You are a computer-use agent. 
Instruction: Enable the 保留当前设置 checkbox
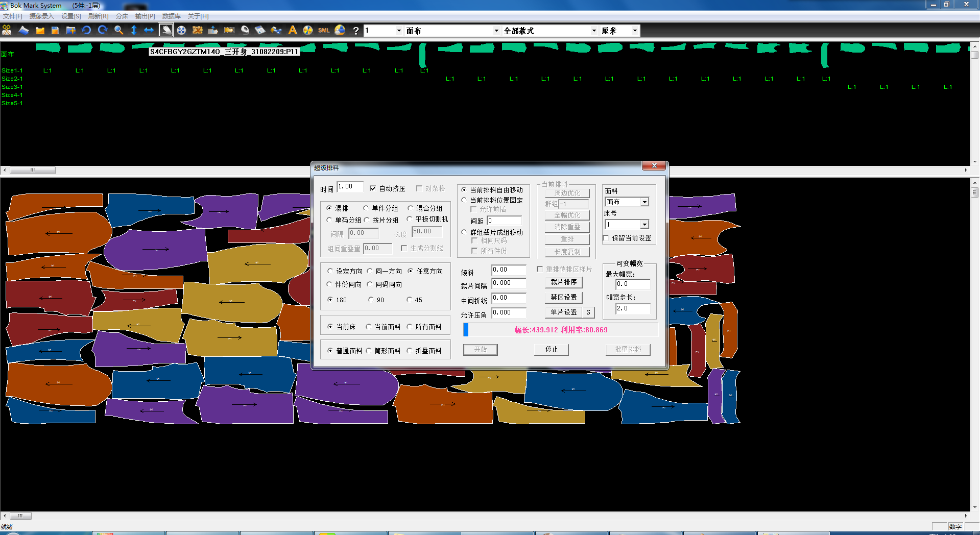(x=606, y=238)
